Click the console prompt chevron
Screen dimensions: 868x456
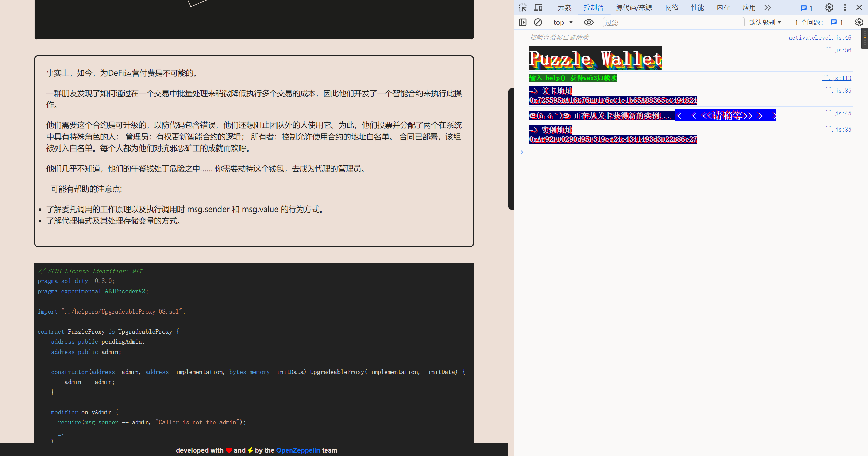[x=522, y=152]
